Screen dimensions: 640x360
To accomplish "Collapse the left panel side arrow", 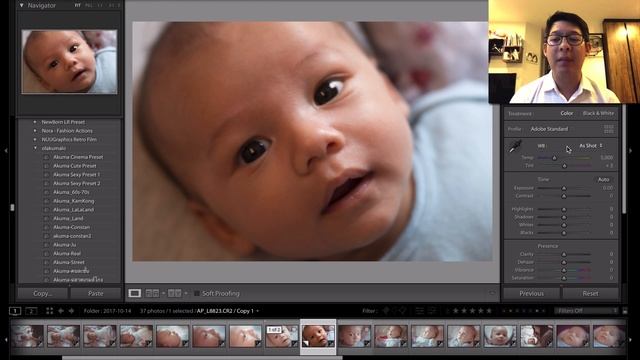I will 6,151.
